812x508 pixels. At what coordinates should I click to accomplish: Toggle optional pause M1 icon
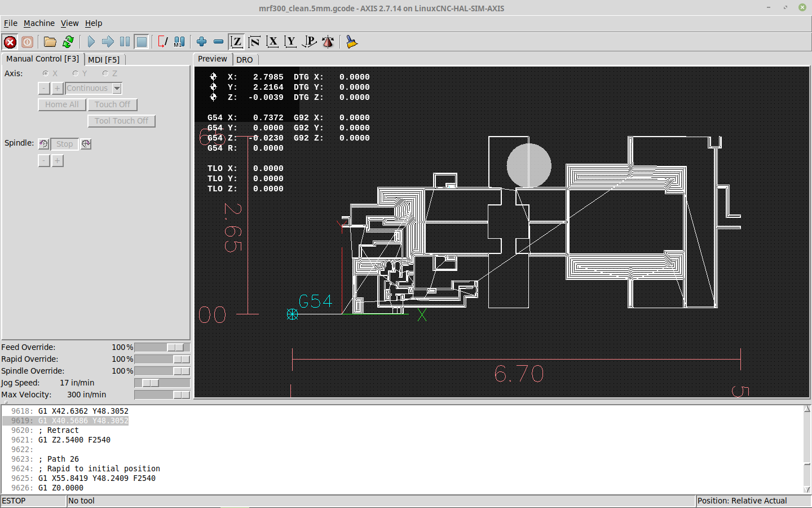(x=179, y=42)
